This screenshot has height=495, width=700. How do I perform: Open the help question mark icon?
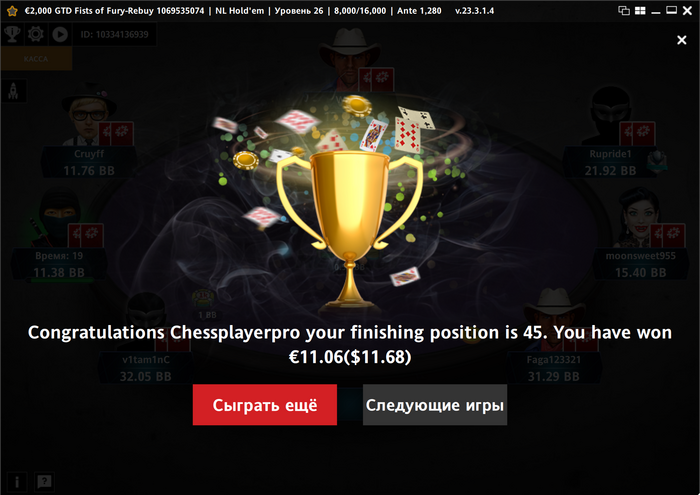[x=44, y=482]
